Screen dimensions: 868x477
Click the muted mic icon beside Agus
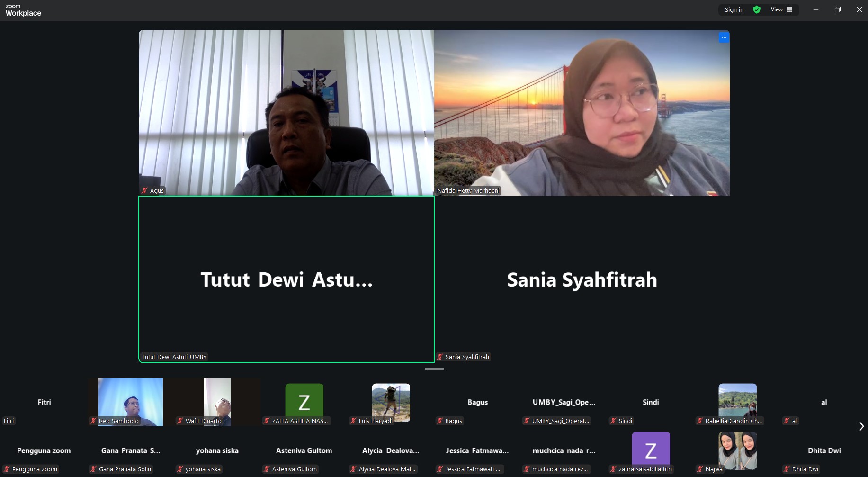(x=144, y=191)
